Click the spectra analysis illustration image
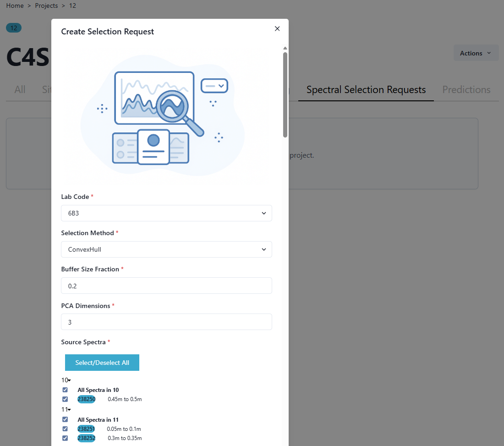The width and height of the screenshot is (504, 446). coord(163,115)
